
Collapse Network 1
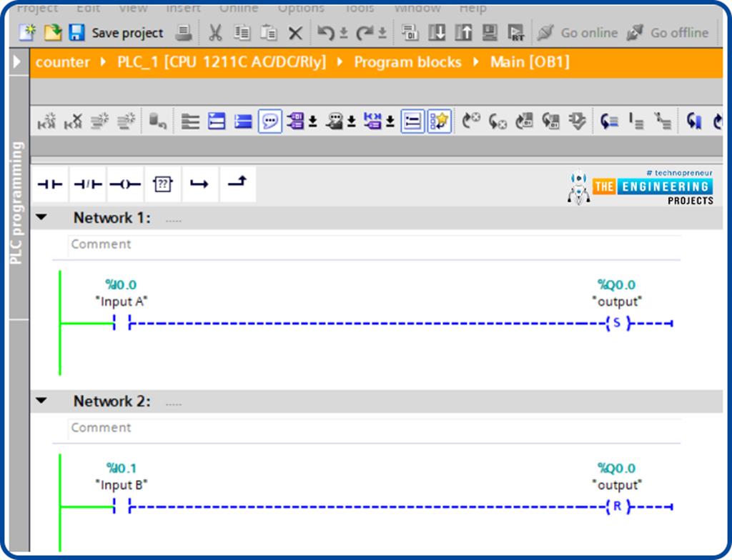pyautogui.click(x=41, y=217)
